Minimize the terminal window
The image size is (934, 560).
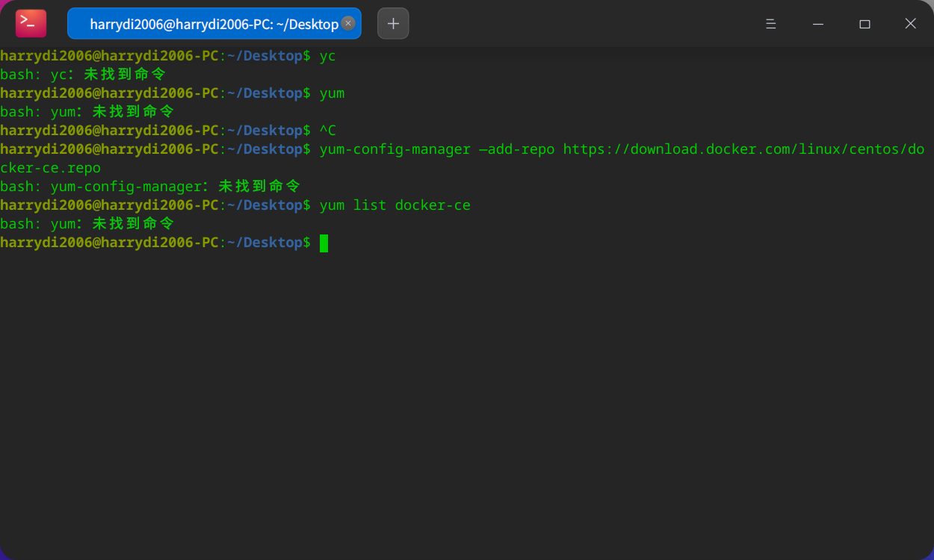(x=818, y=24)
